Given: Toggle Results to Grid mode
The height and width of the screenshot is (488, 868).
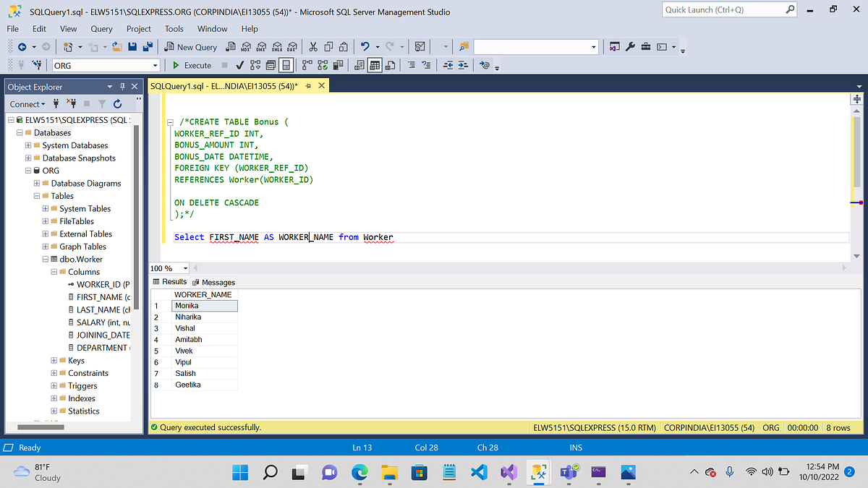Looking at the screenshot, I should coord(374,65).
